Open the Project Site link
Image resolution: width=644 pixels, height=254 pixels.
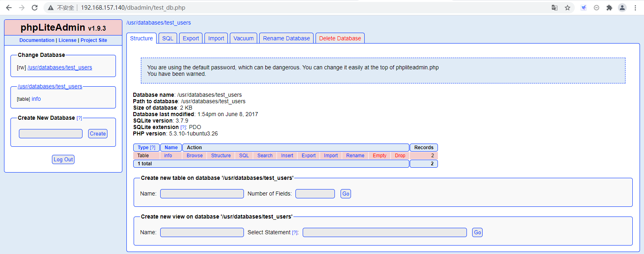(94, 40)
